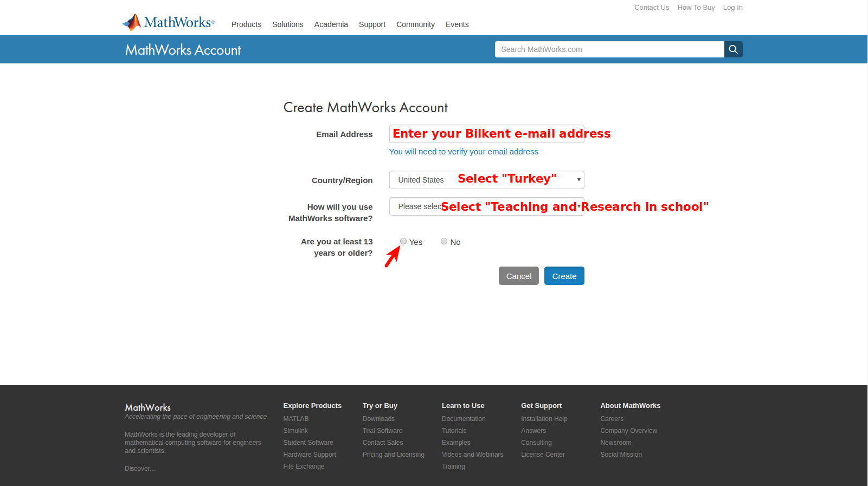Open Answers footer link

point(533,431)
